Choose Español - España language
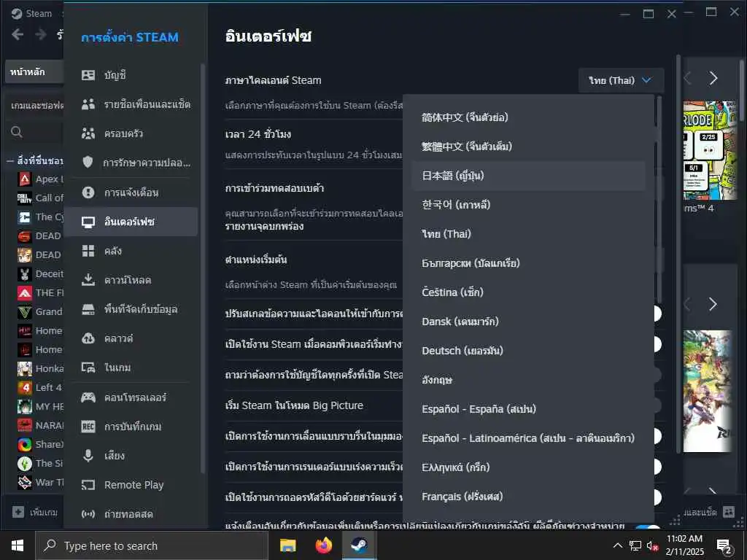Image resolution: width=747 pixels, height=560 pixels. pyautogui.click(x=528, y=409)
